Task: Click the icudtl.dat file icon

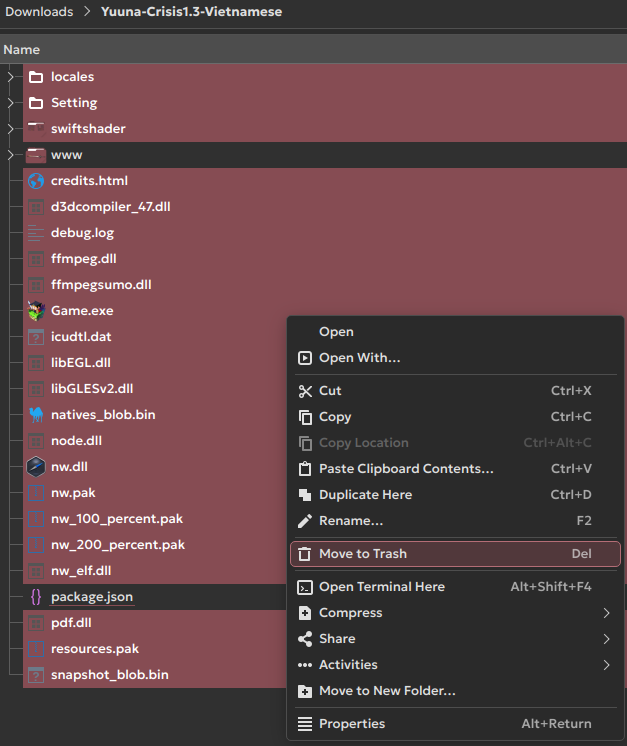Action: click(x=36, y=337)
